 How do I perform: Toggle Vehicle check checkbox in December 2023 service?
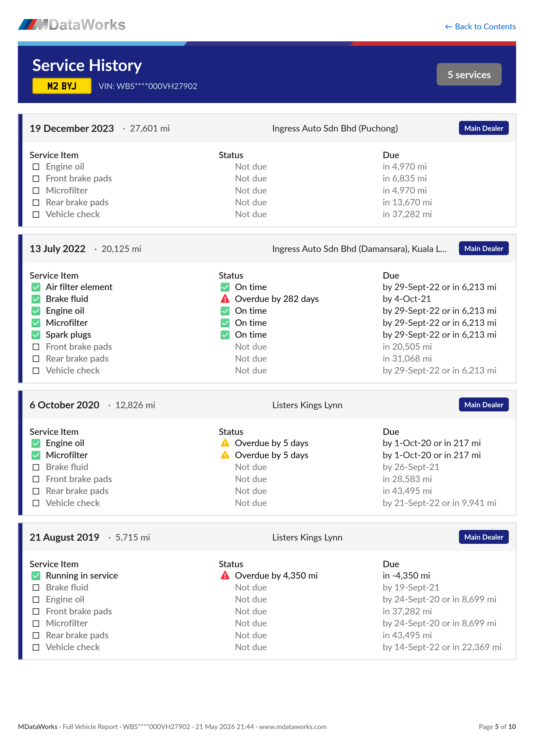[x=36, y=214]
